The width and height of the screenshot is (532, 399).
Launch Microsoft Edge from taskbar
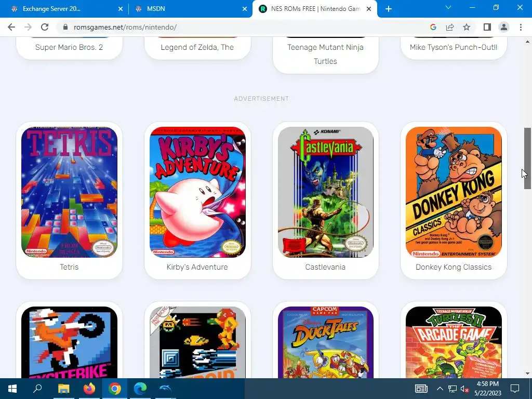pyautogui.click(x=140, y=389)
